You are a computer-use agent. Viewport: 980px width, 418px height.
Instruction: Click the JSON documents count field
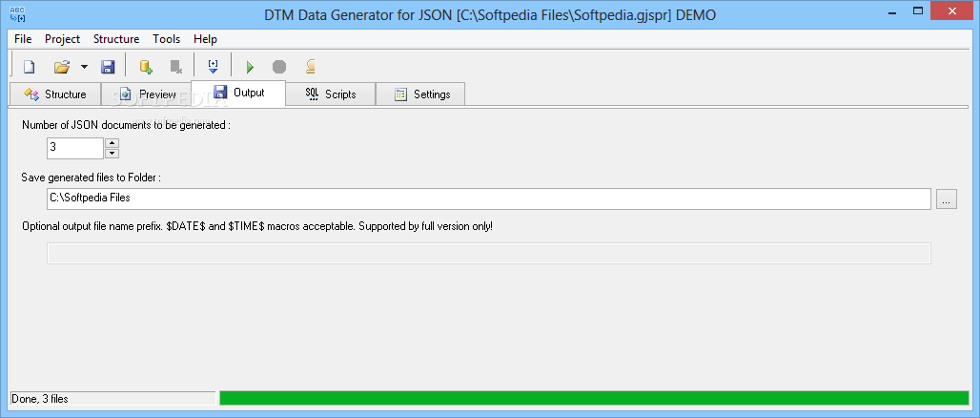(x=75, y=148)
